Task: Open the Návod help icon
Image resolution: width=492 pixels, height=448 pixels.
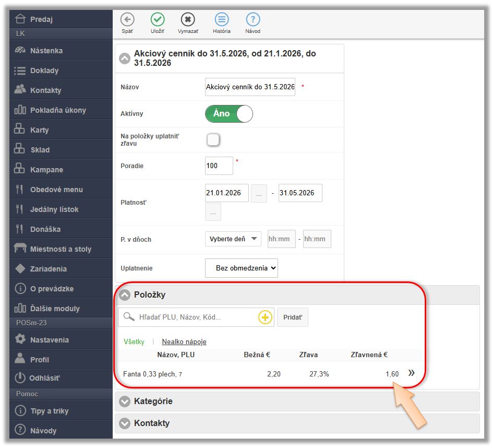Action: tap(253, 20)
